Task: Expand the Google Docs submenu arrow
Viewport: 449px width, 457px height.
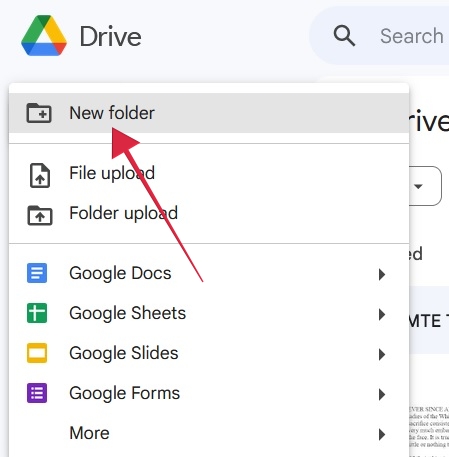Action: (x=382, y=274)
